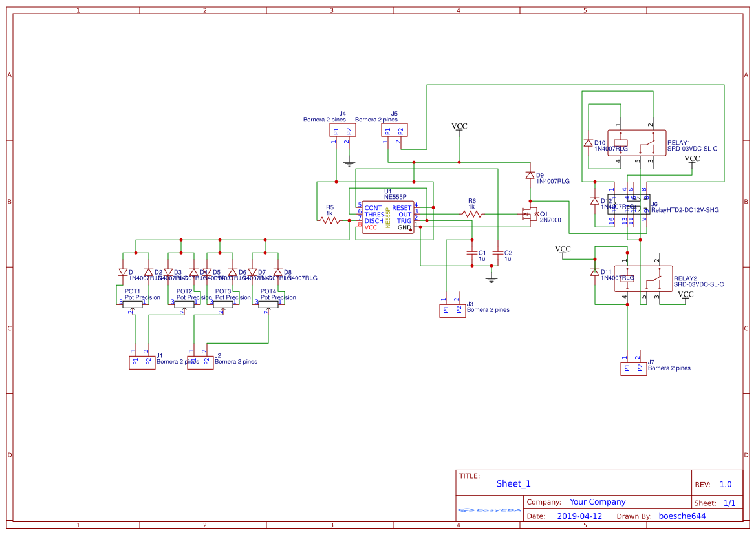This screenshot has height=535, width=756.
Task: Click the J3 two-pin connector symbol
Action: [452, 311]
